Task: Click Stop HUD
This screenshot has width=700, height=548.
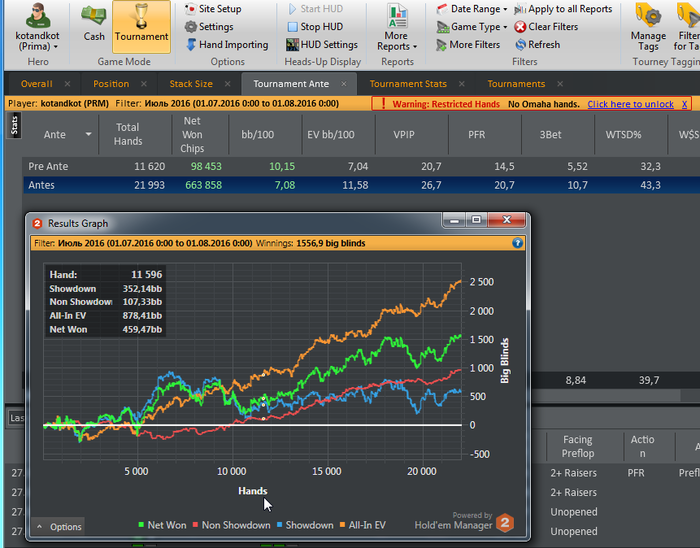Action: [315, 27]
